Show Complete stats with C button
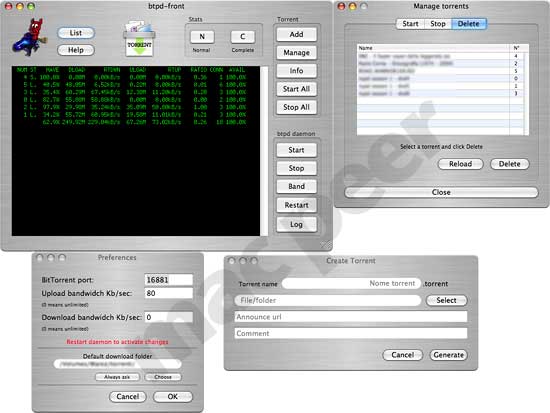550x413 pixels. coord(243,36)
